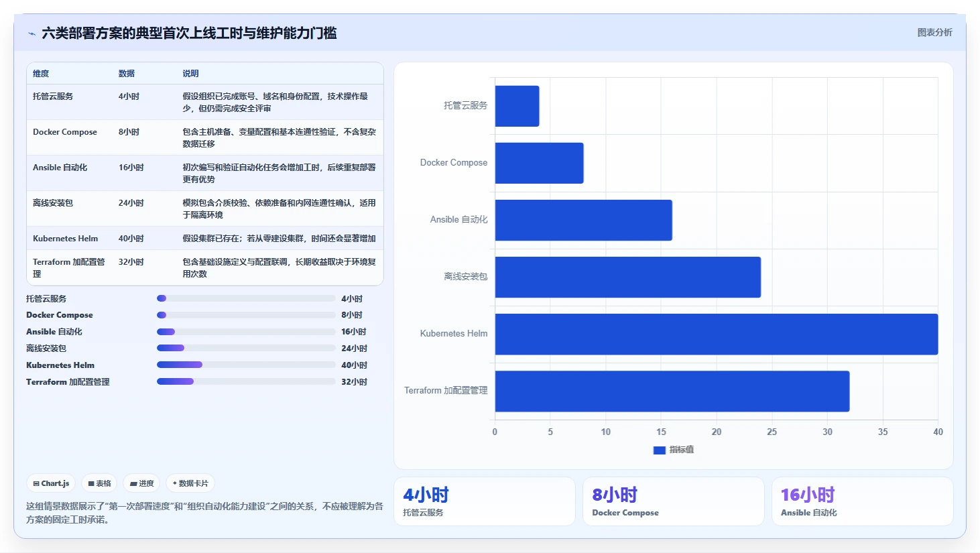980x553 pixels.
Task: Click the Ansible 自动化 bar in chart
Action: [584, 220]
